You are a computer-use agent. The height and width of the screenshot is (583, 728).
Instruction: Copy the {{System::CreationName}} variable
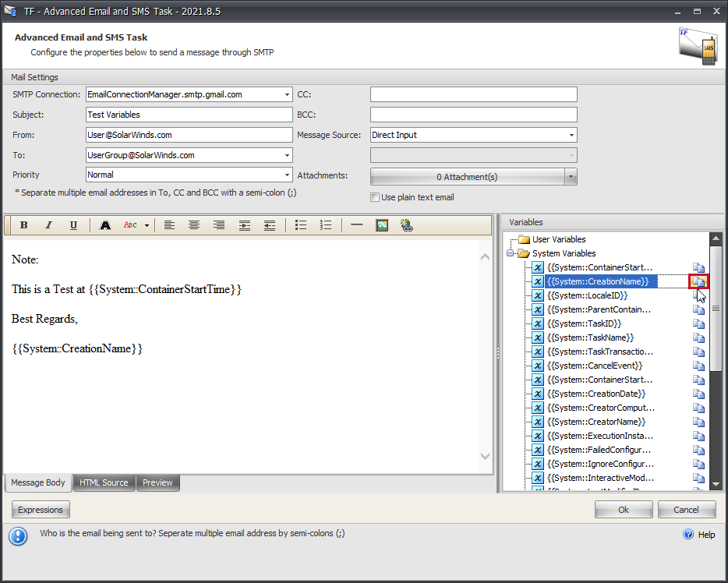coord(698,281)
